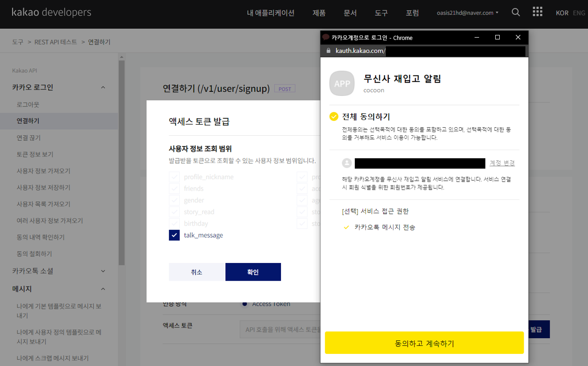The height and width of the screenshot is (366, 588).
Task: Check the gender checkbox
Action: (174, 200)
